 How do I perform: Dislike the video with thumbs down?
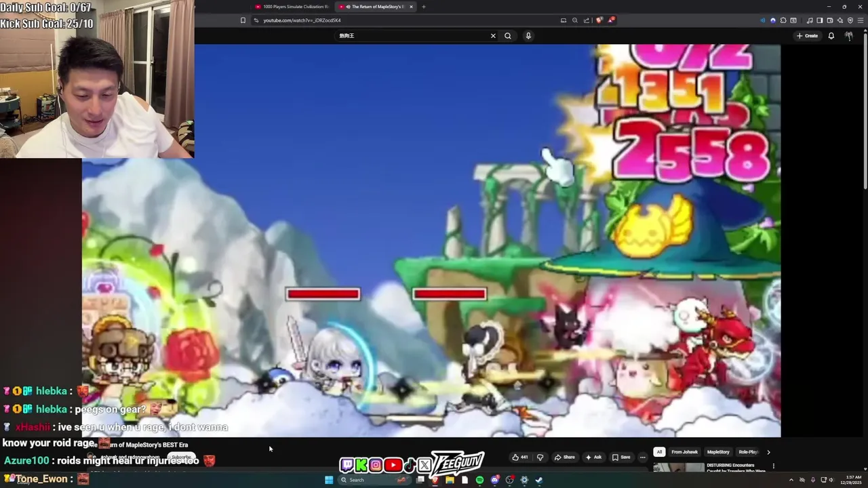coord(540,457)
